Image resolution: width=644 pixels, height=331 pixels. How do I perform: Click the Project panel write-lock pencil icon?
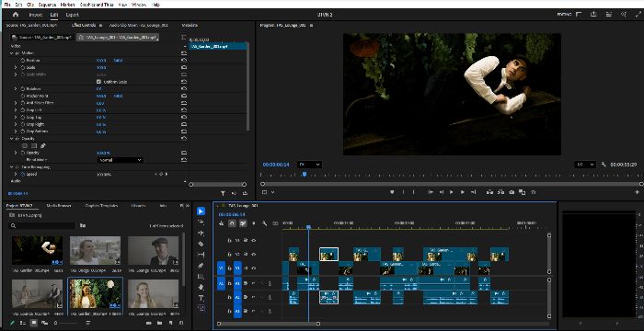(x=12, y=323)
